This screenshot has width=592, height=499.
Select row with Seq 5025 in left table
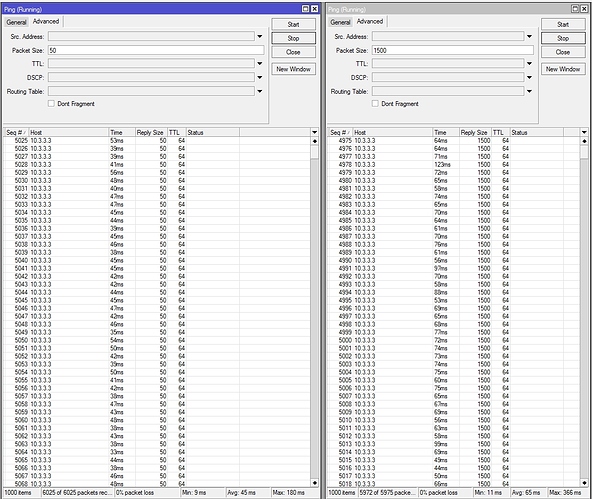(157, 140)
